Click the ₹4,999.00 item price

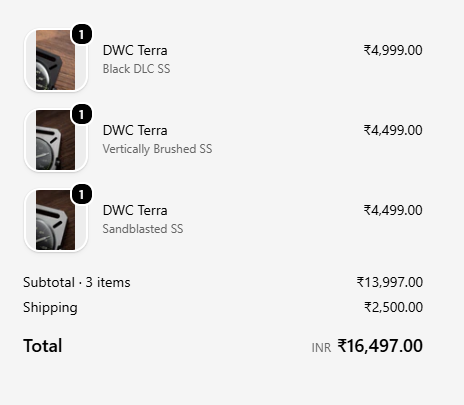pos(393,50)
